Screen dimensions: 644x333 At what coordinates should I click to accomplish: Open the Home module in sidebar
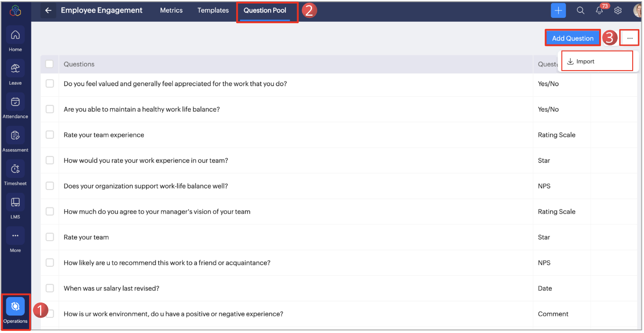click(15, 36)
